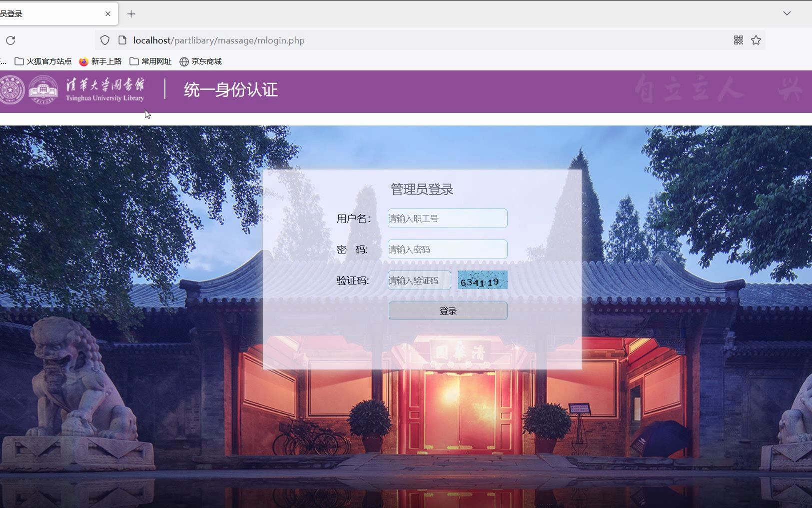The height and width of the screenshot is (508, 812).
Task: Click the Tsinghua University Library logo
Action: (x=105, y=90)
